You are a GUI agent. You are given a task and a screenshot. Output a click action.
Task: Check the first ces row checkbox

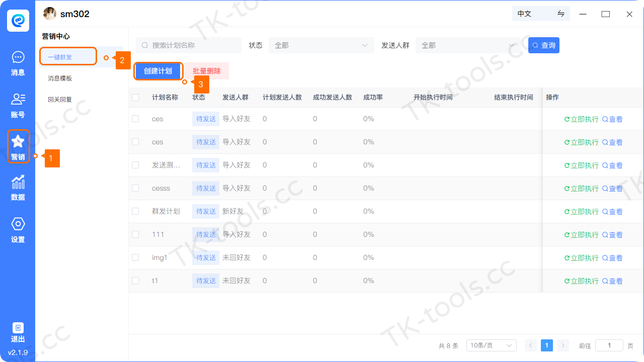tap(135, 119)
